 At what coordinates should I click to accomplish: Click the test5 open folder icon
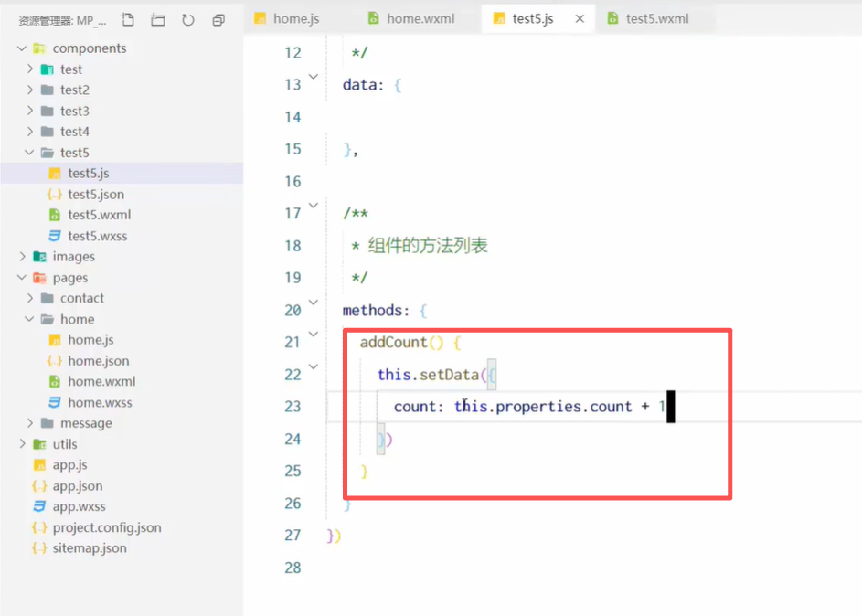tap(48, 153)
